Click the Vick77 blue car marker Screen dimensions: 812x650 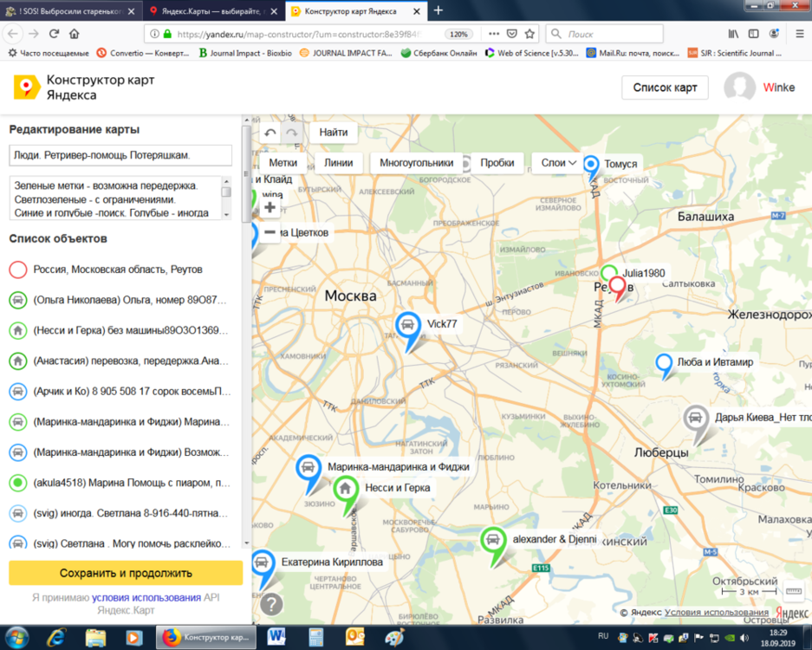pos(408,327)
